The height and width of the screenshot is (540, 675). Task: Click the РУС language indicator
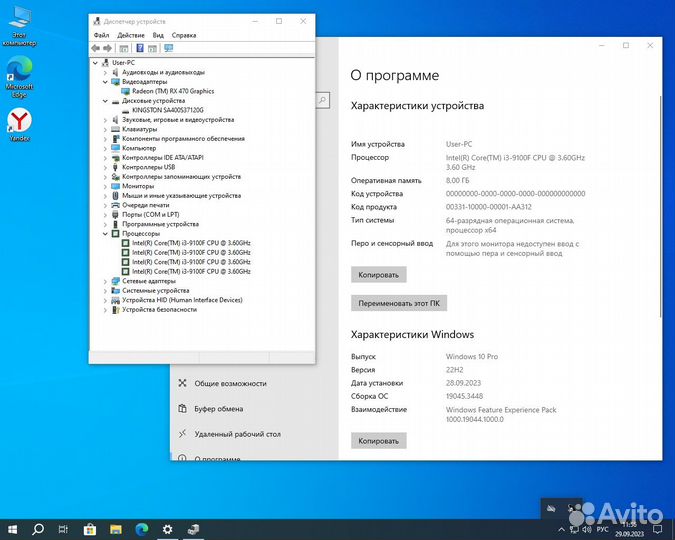click(602, 530)
